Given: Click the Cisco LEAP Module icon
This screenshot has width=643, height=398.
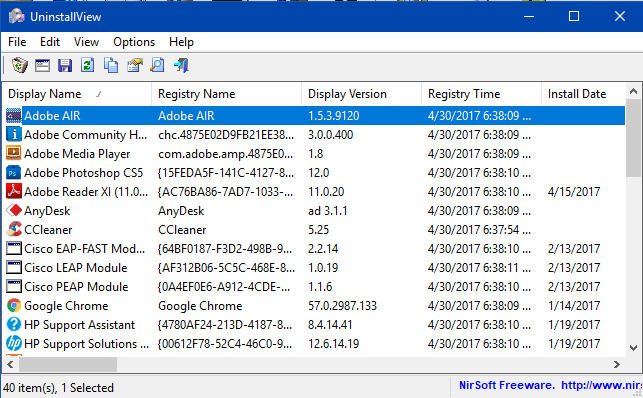Looking at the screenshot, I should (14, 267).
